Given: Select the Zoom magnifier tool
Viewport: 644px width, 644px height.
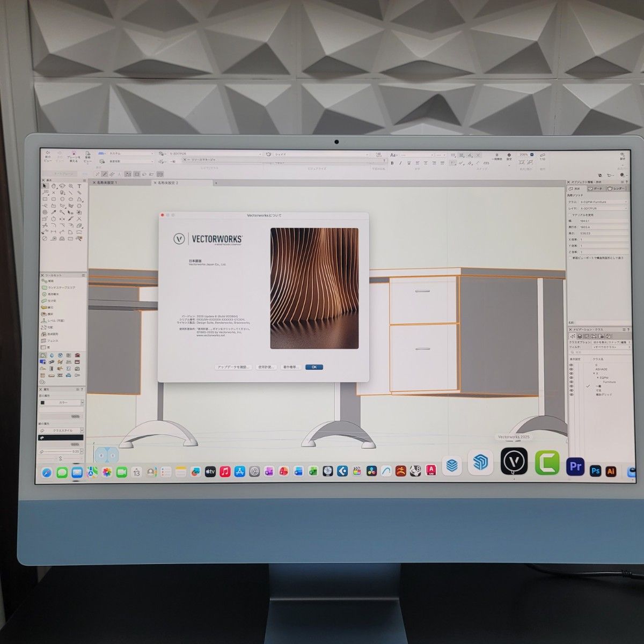Looking at the screenshot, I should click(71, 186).
